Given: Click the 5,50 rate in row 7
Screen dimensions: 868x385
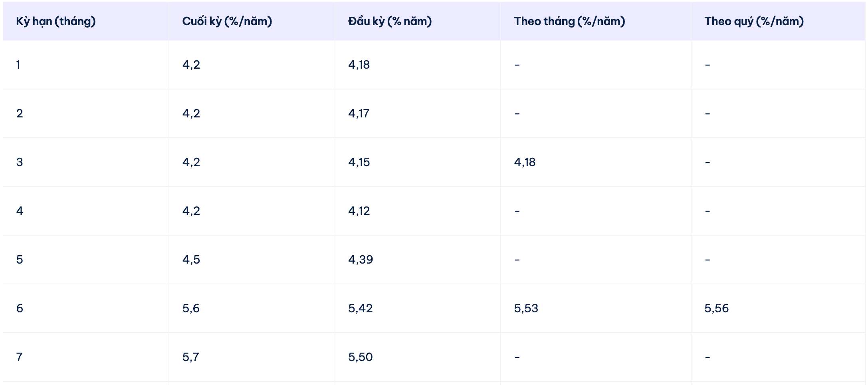Looking at the screenshot, I should tap(361, 357).
